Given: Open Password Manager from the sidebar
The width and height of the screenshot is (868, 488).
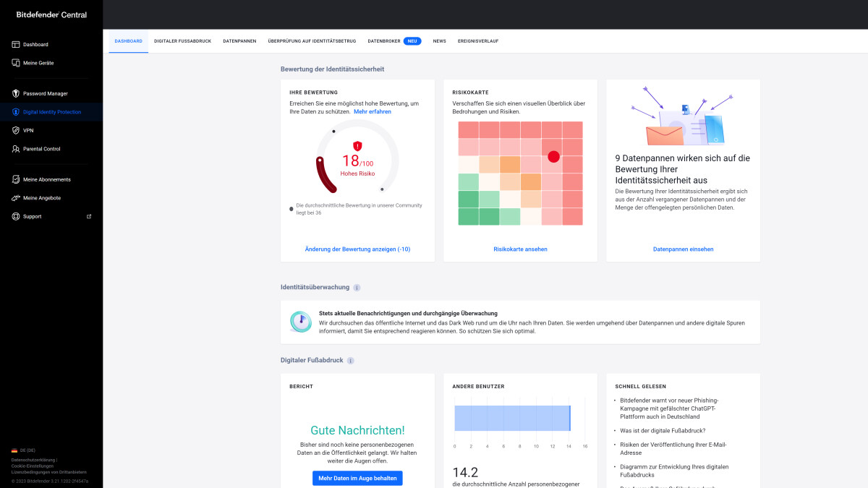Looking at the screenshot, I should (15, 93).
